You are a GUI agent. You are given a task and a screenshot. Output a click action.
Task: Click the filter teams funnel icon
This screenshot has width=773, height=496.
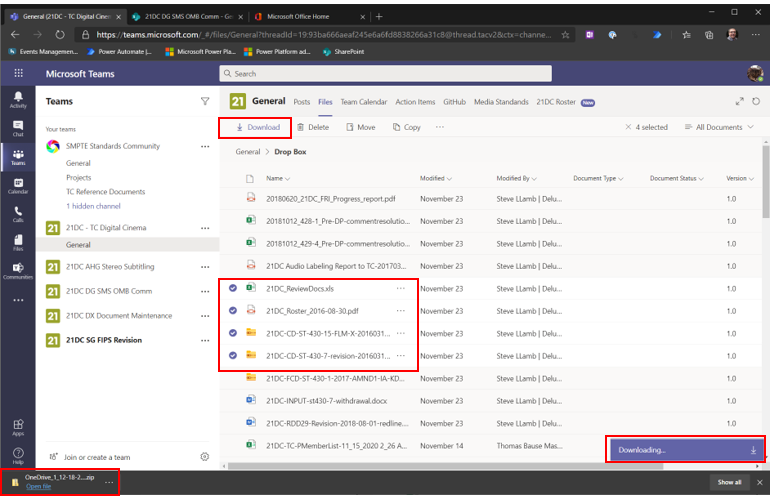click(x=205, y=101)
